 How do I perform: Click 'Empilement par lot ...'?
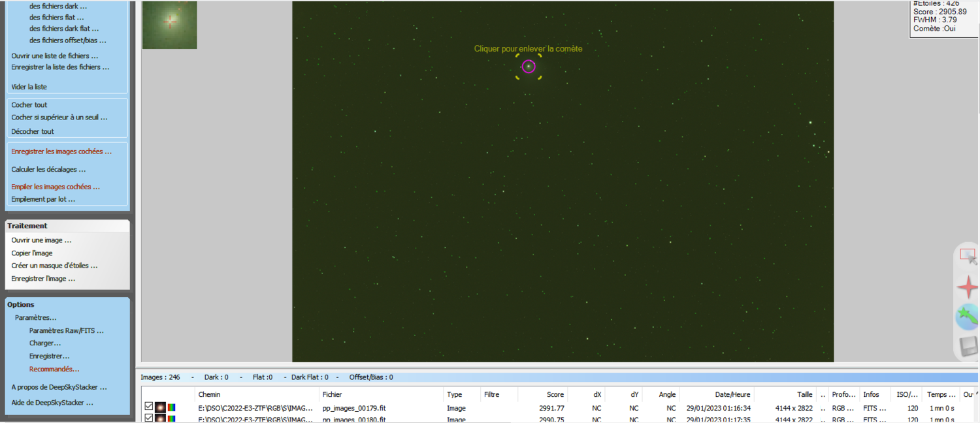click(43, 199)
